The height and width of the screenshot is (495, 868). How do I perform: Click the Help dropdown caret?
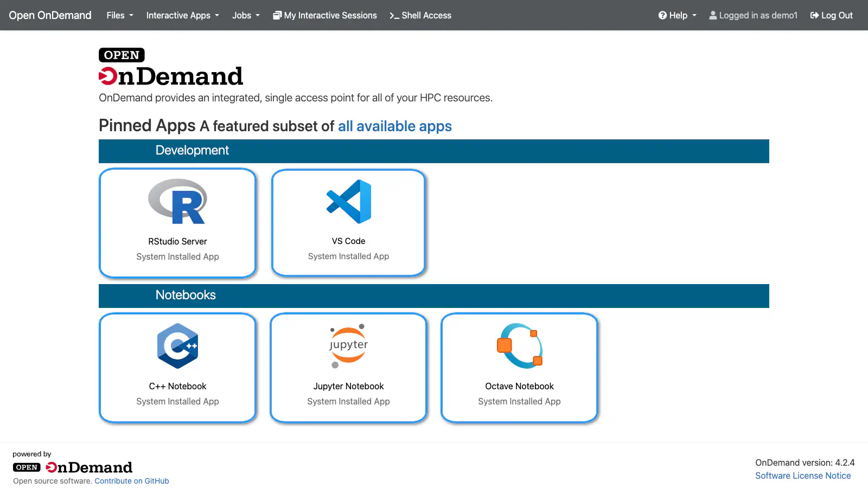(x=694, y=15)
